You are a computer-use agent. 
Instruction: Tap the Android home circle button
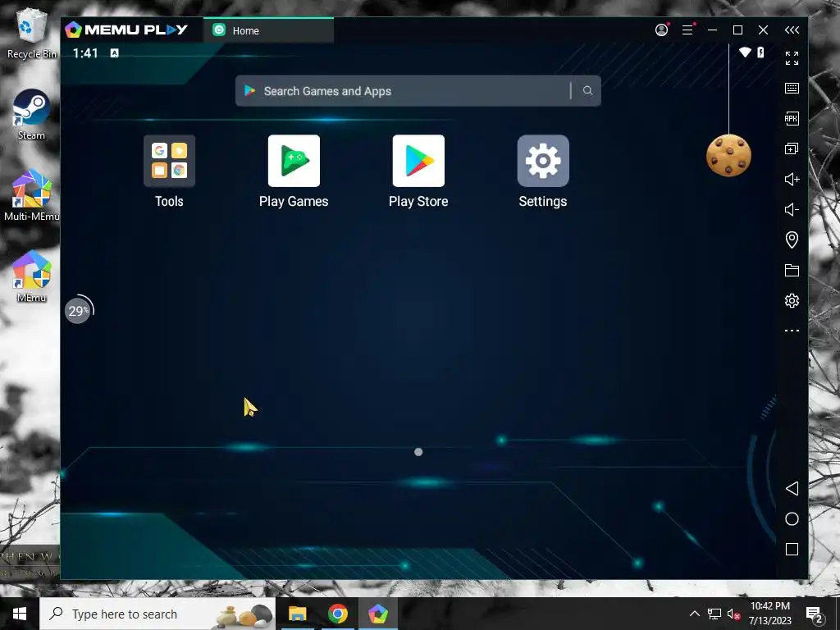pyautogui.click(x=792, y=518)
